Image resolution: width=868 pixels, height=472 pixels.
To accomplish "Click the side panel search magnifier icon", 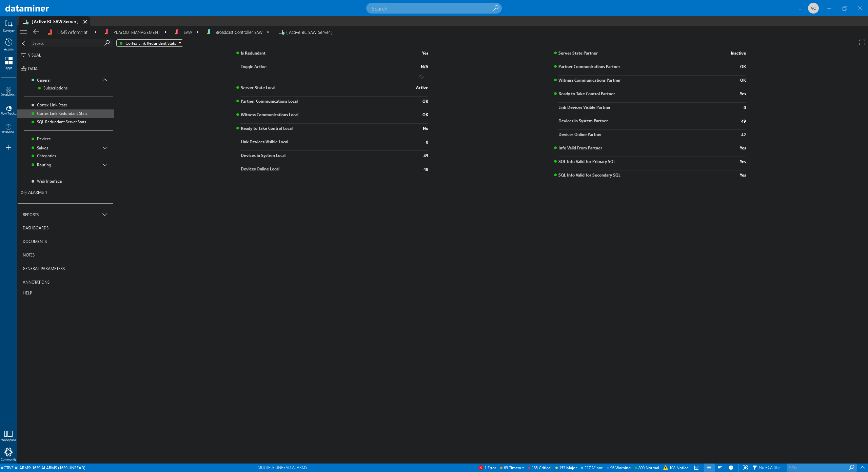I will point(107,43).
